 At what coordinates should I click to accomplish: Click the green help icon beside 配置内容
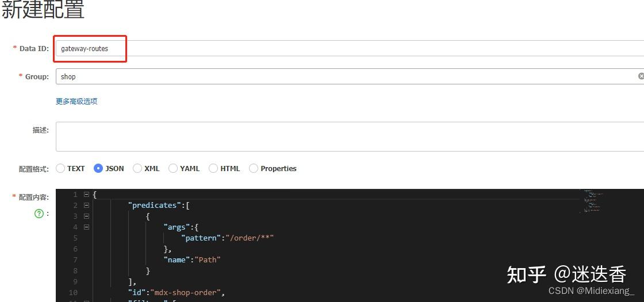coord(39,214)
